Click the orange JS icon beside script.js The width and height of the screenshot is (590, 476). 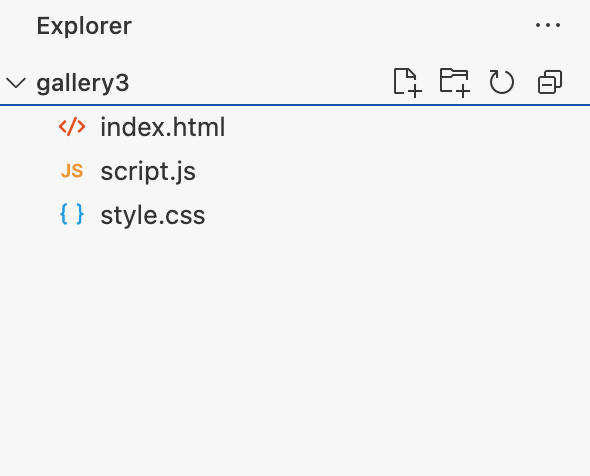point(72,171)
